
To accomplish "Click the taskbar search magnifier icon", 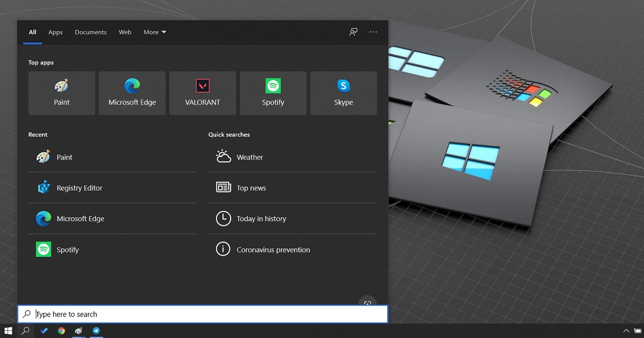I will [25, 331].
